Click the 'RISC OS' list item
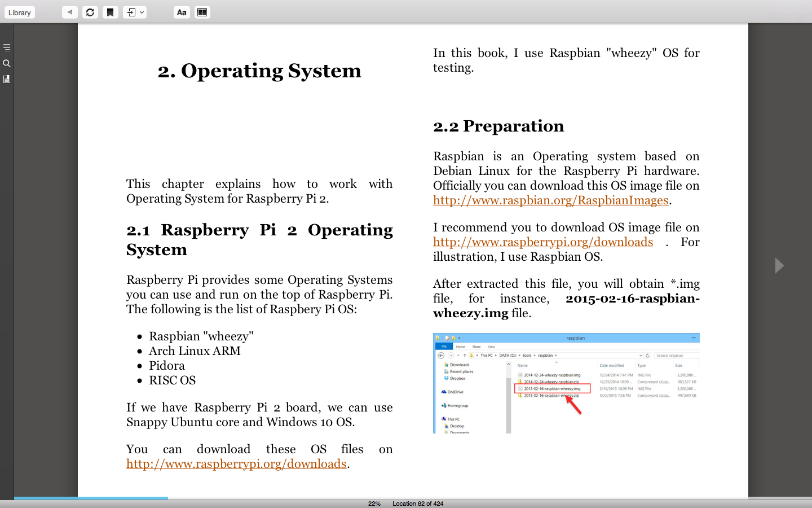812x508 pixels. [x=173, y=380]
